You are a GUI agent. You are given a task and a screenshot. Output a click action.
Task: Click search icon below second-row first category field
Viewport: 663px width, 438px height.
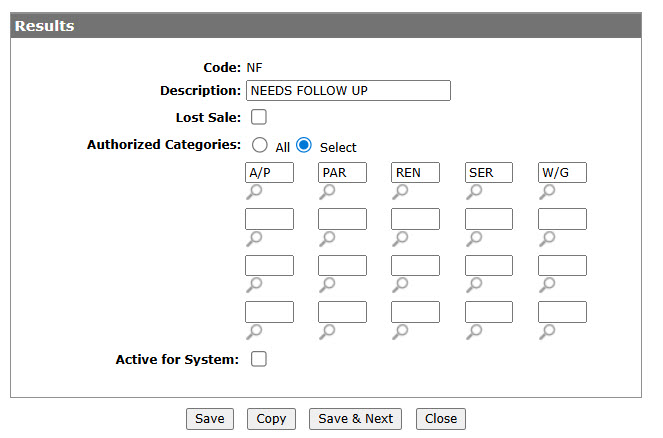[254, 239]
